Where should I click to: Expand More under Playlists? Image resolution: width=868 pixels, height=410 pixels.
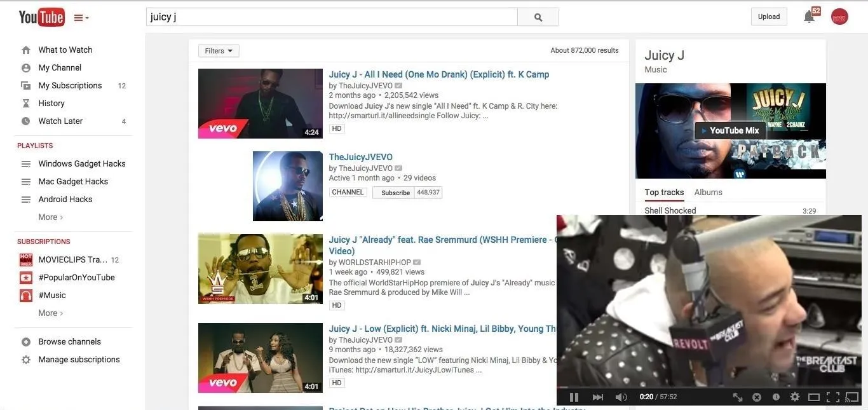[x=50, y=217]
